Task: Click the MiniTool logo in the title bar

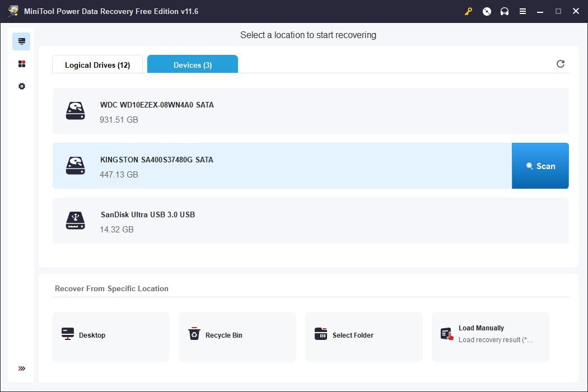Action: pyautogui.click(x=12, y=11)
